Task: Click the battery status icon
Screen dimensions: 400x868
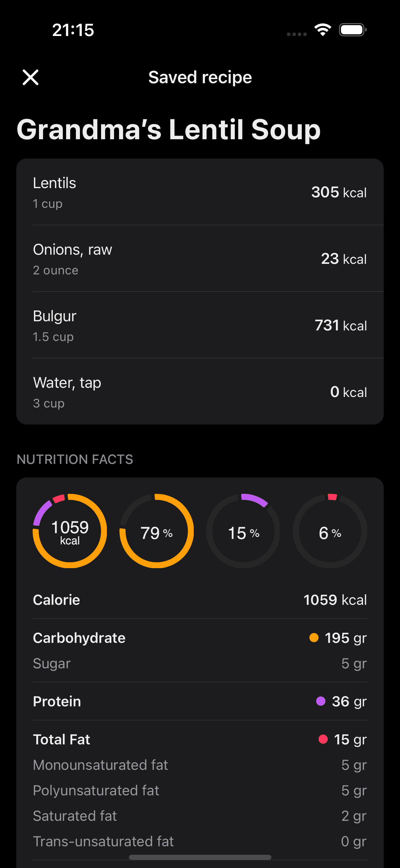Action: click(x=353, y=30)
